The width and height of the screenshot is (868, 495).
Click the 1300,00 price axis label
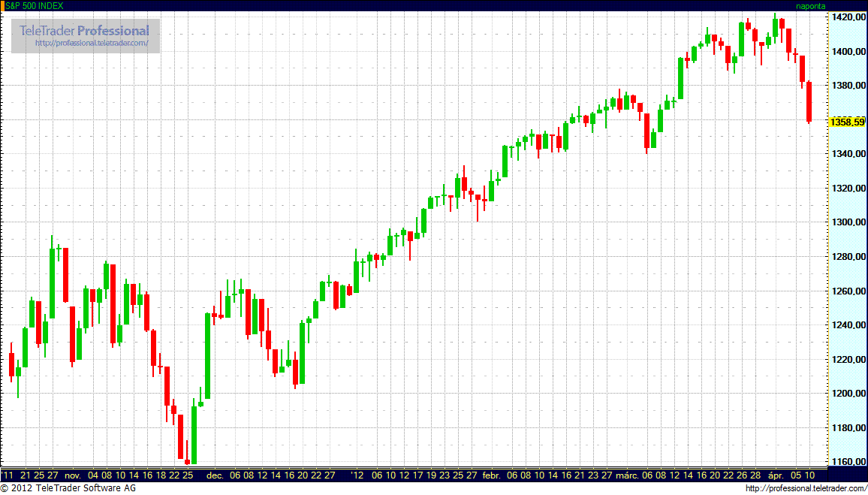pos(846,222)
